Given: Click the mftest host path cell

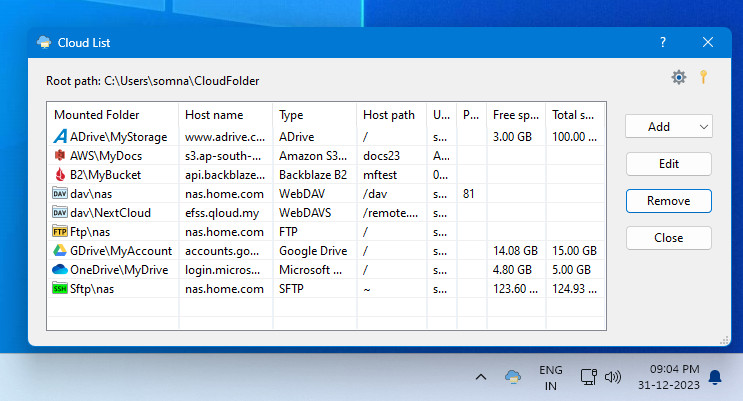Looking at the screenshot, I should tap(380, 175).
